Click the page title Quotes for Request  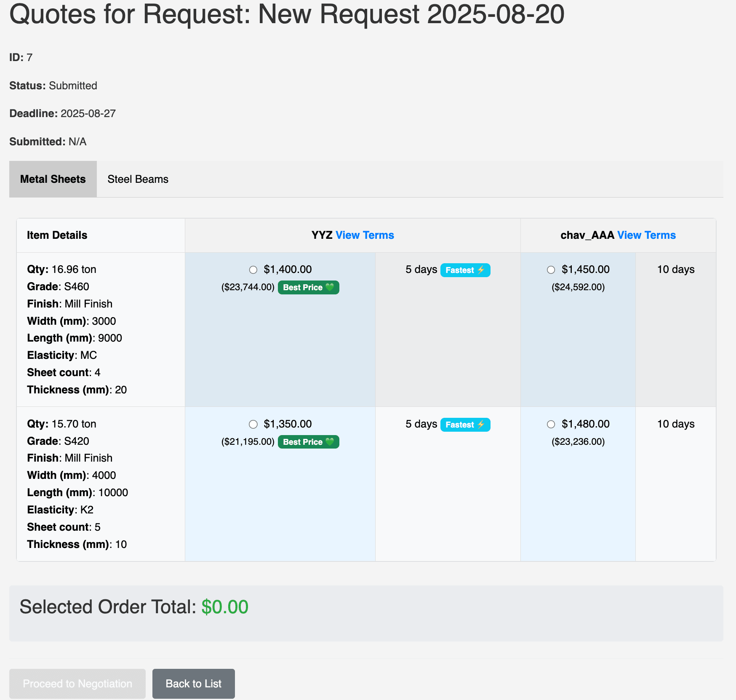(x=288, y=15)
